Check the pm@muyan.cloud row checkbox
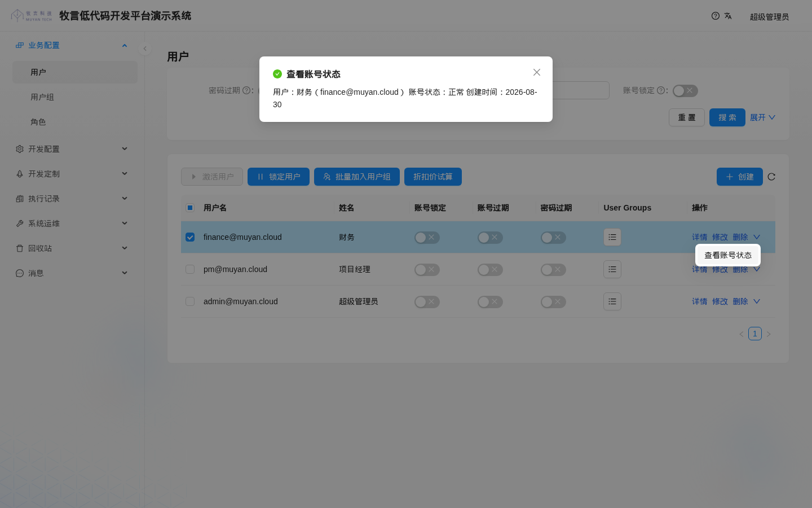 [x=190, y=269]
